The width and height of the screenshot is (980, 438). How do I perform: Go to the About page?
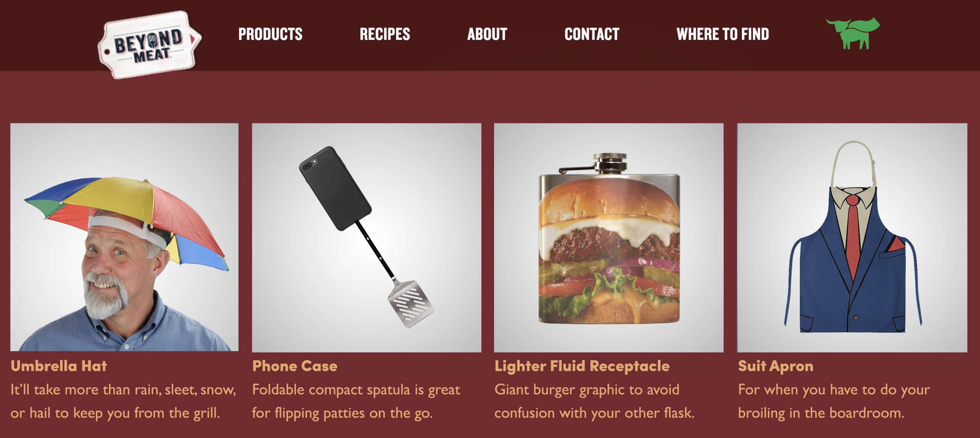click(487, 34)
